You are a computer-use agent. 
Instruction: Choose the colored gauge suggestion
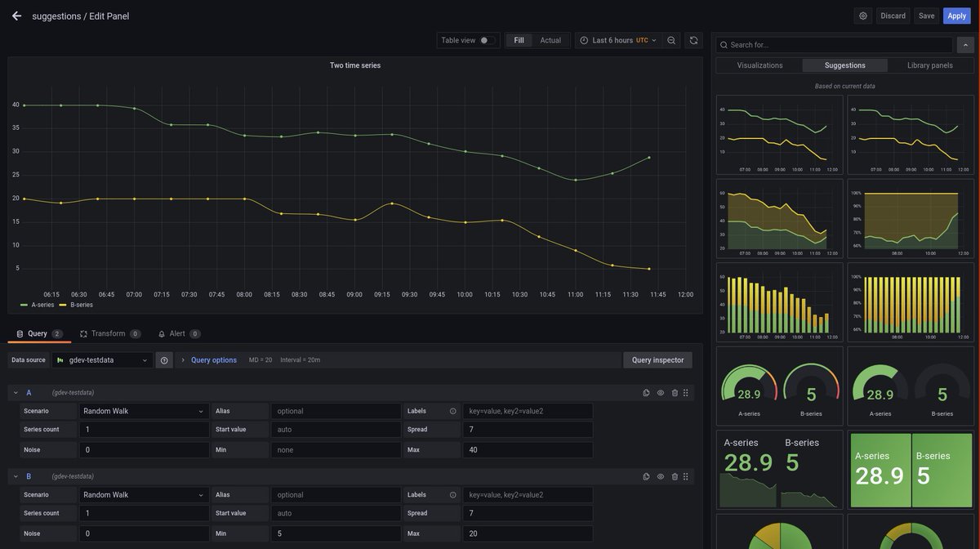click(779, 386)
